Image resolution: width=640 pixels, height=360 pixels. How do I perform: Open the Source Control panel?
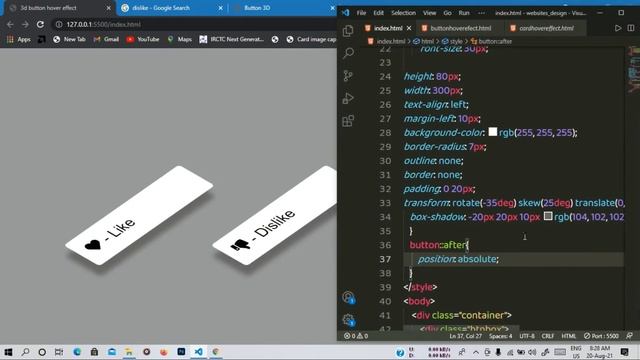(x=348, y=76)
